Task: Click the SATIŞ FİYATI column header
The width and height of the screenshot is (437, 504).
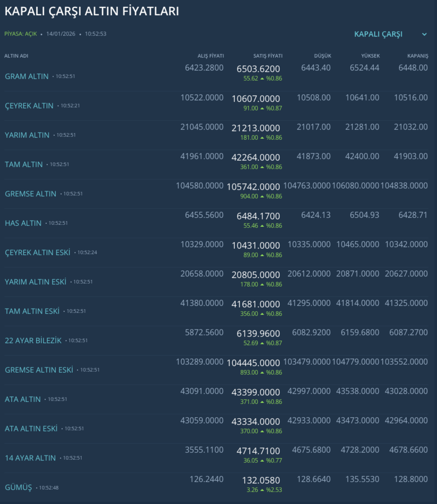Action: (268, 56)
